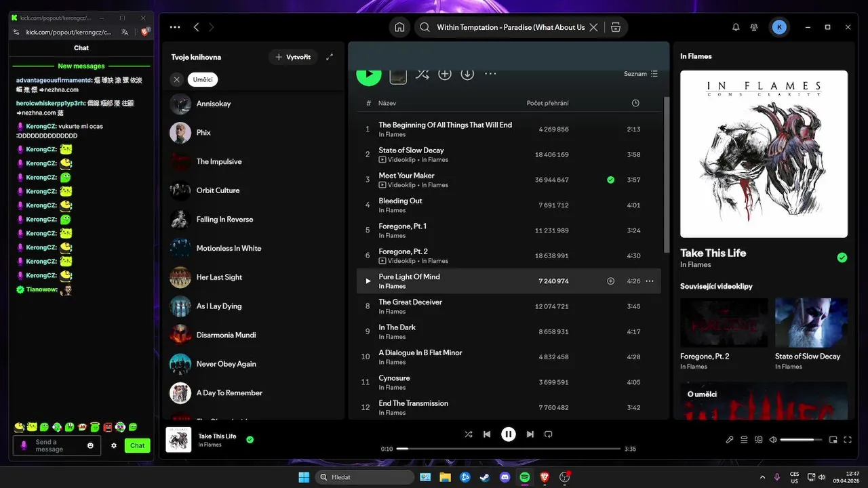Skip to the previous track
This screenshot has width=868, height=488.
point(487,434)
